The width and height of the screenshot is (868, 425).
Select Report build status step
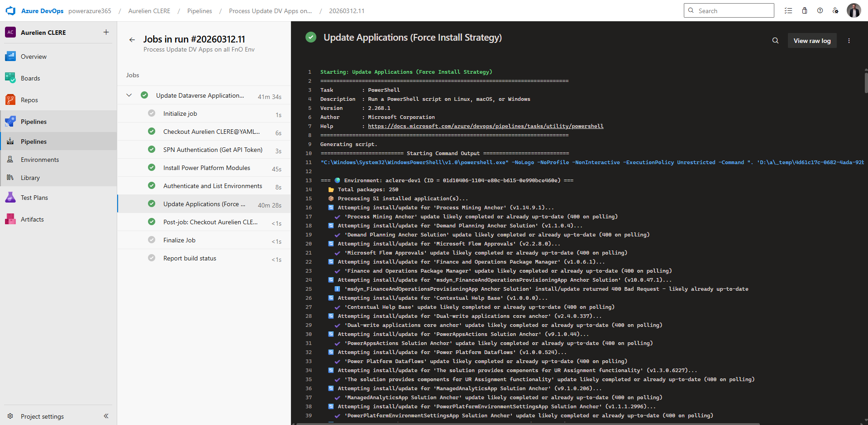click(x=204, y=258)
